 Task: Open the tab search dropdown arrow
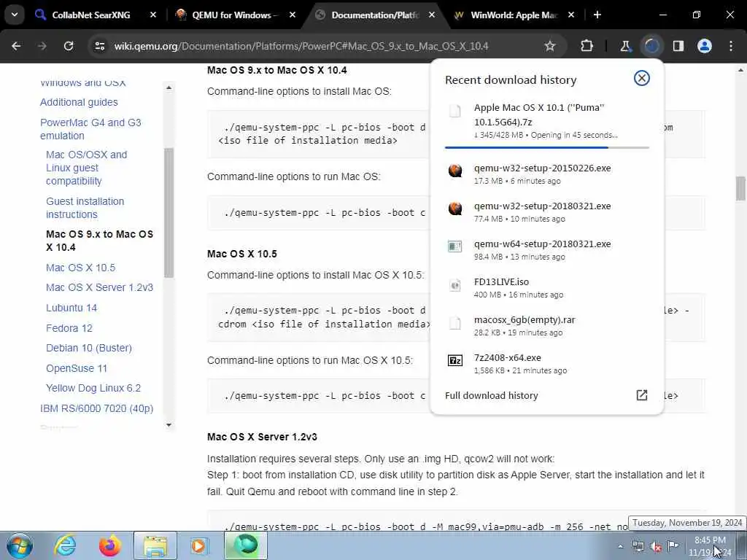pyautogui.click(x=15, y=15)
